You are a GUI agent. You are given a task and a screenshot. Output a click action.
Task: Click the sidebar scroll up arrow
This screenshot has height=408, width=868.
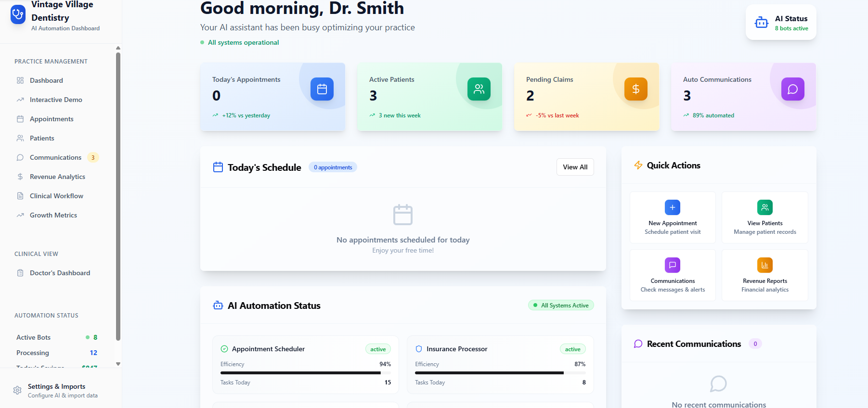pyautogui.click(x=118, y=48)
